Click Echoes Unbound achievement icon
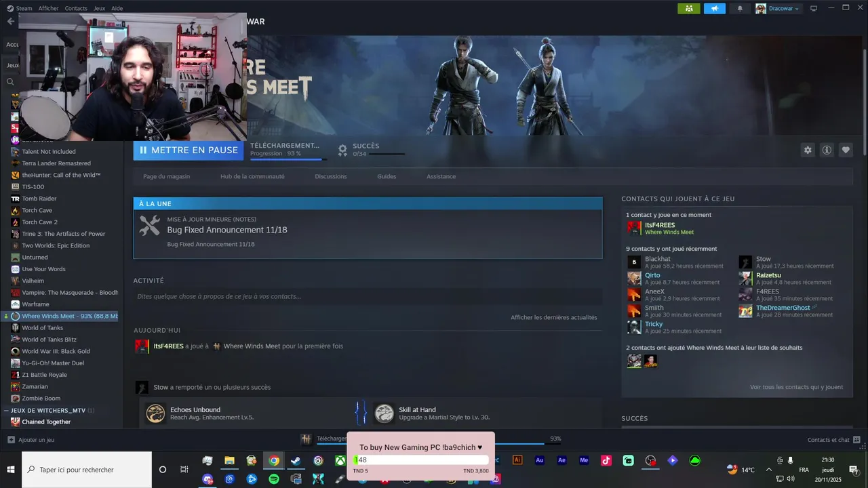868x488 pixels. [x=155, y=413]
